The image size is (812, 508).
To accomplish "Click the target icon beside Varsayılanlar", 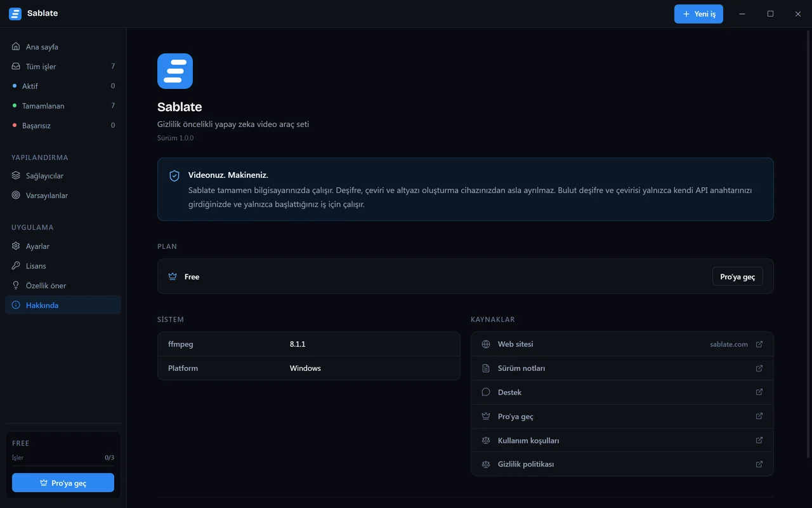I will point(16,196).
